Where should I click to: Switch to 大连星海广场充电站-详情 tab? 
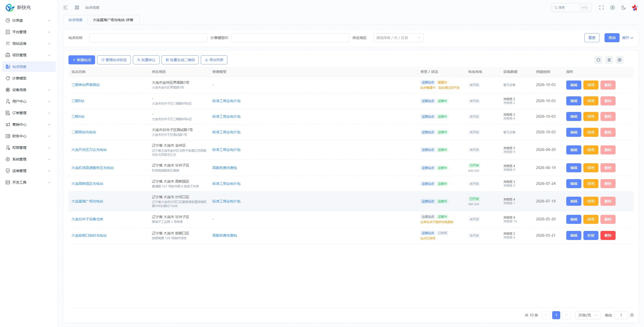(x=113, y=20)
